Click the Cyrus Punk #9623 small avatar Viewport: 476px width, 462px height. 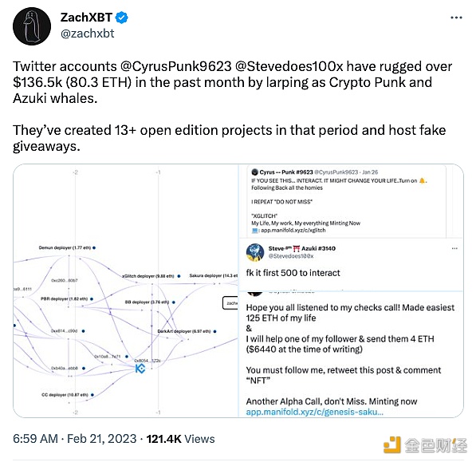(x=254, y=172)
